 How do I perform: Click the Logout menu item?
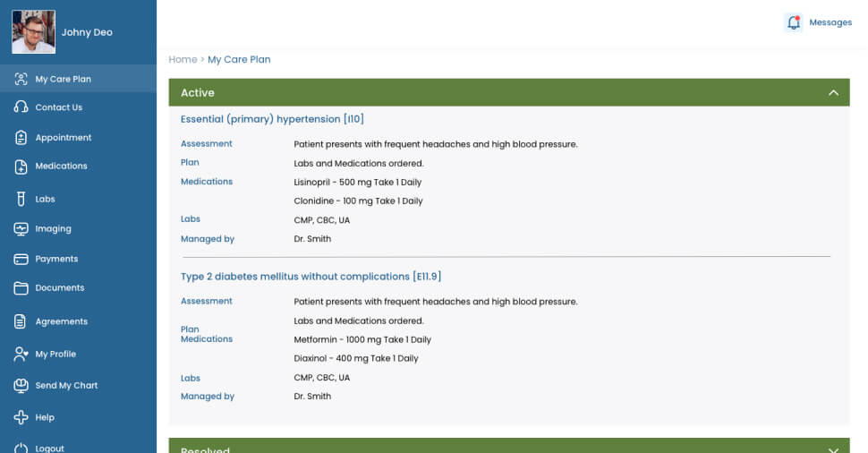coord(49,448)
